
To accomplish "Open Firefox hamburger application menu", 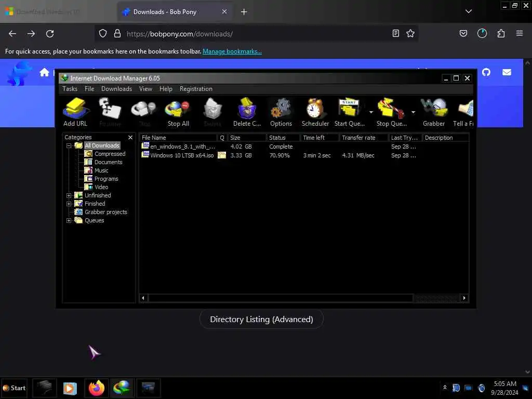I will point(519,33).
